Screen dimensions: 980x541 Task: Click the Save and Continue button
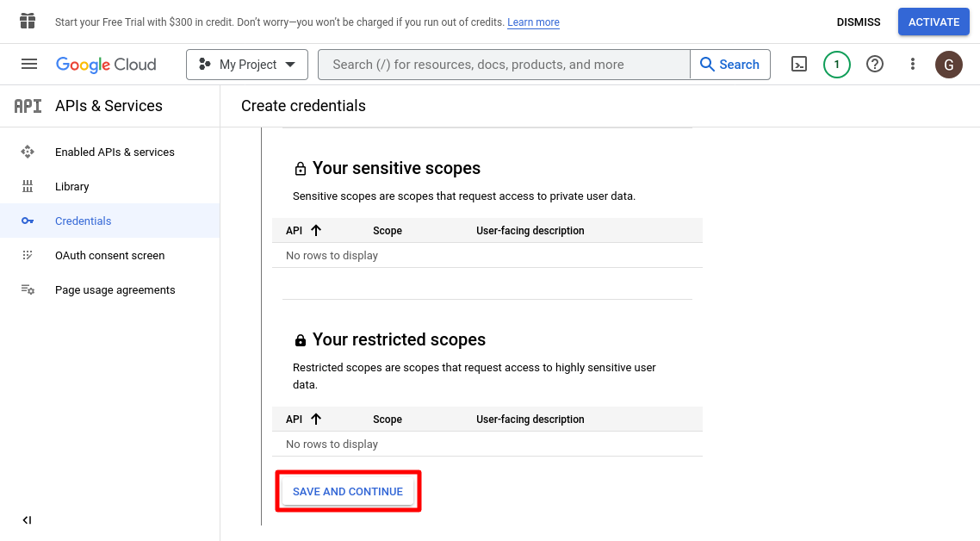[x=348, y=492]
